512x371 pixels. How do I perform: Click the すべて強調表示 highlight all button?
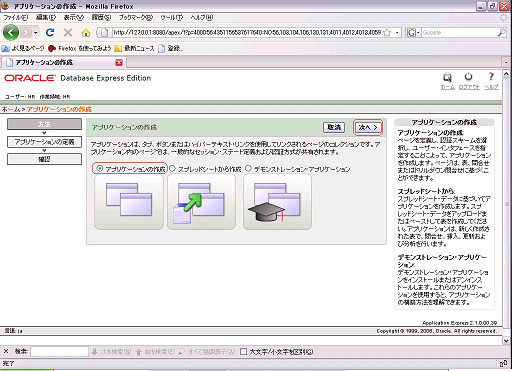point(207,351)
